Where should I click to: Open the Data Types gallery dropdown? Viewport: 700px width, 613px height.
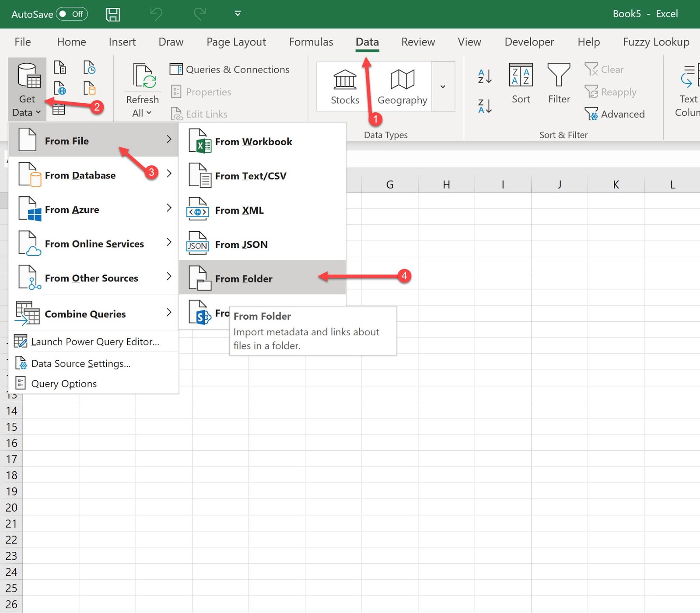[x=443, y=86]
